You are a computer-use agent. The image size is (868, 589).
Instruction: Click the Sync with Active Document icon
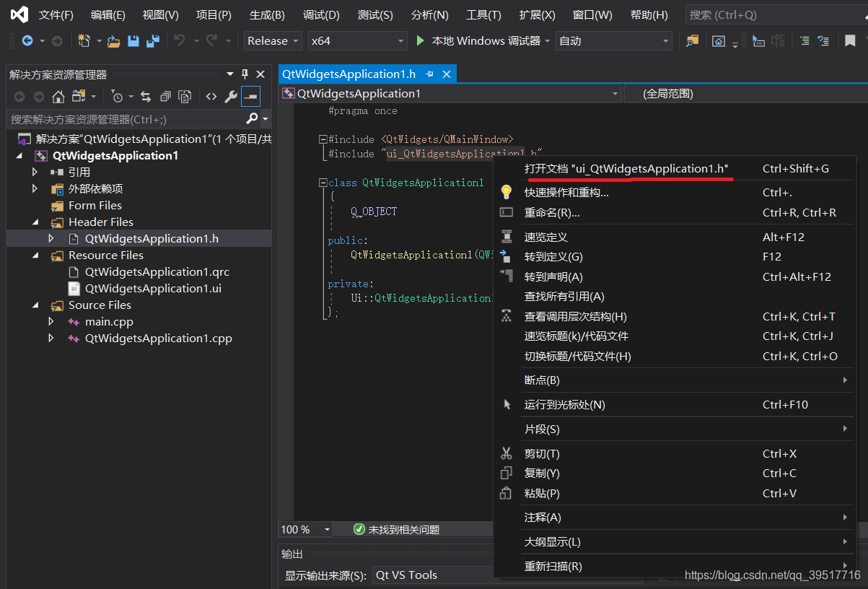(146, 96)
